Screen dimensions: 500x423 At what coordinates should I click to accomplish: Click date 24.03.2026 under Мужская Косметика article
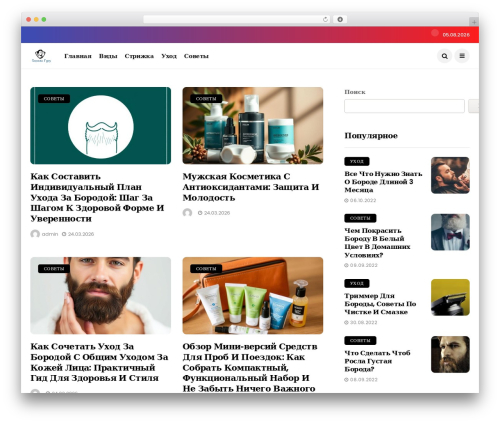(x=217, y=213)
